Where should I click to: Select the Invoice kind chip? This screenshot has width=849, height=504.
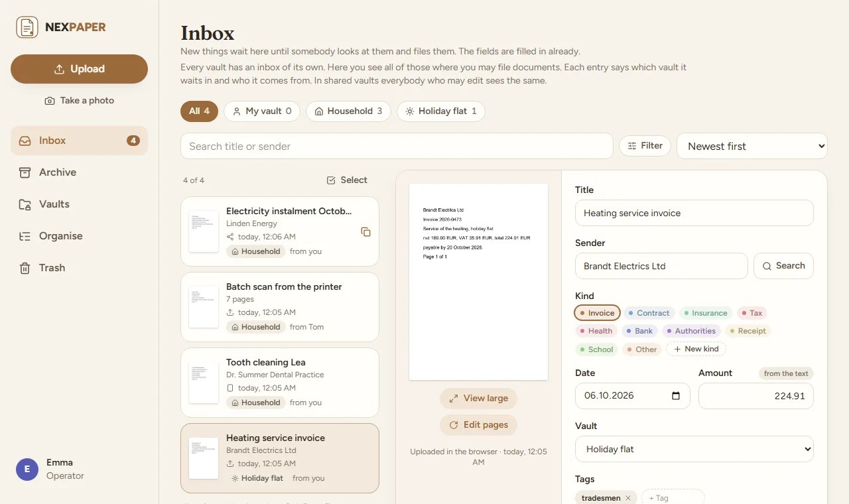click(597, 313)
